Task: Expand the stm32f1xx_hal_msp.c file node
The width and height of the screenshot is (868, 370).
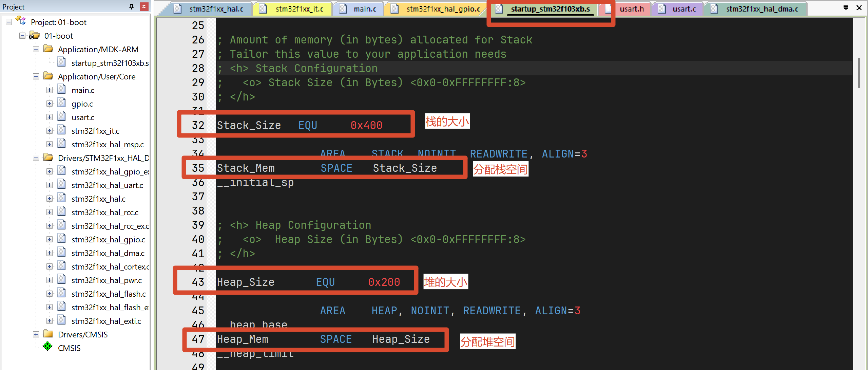Action: click(50, 144)
